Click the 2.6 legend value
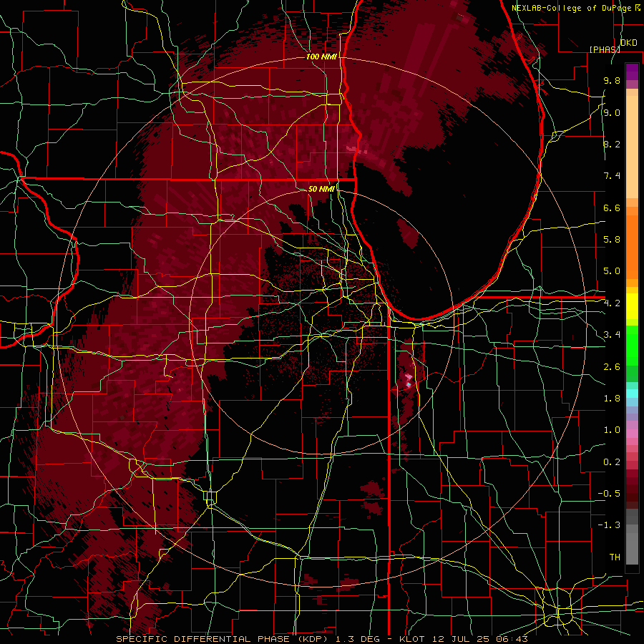 click(x=612, y=367)
